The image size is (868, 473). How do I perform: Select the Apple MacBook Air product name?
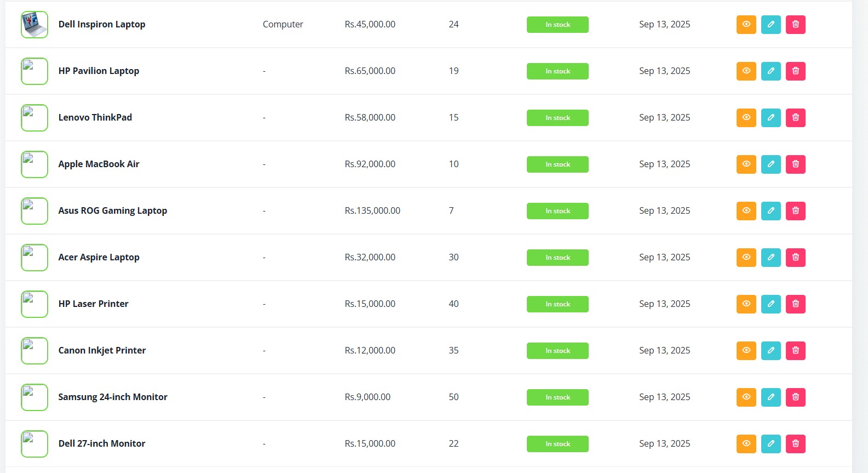pyautogui.click(x=99, y=164)
